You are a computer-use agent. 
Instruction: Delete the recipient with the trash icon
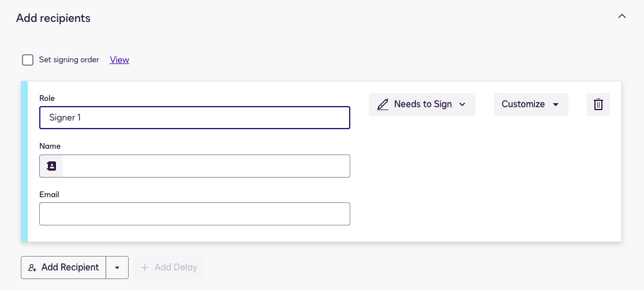tap(598, 104)
